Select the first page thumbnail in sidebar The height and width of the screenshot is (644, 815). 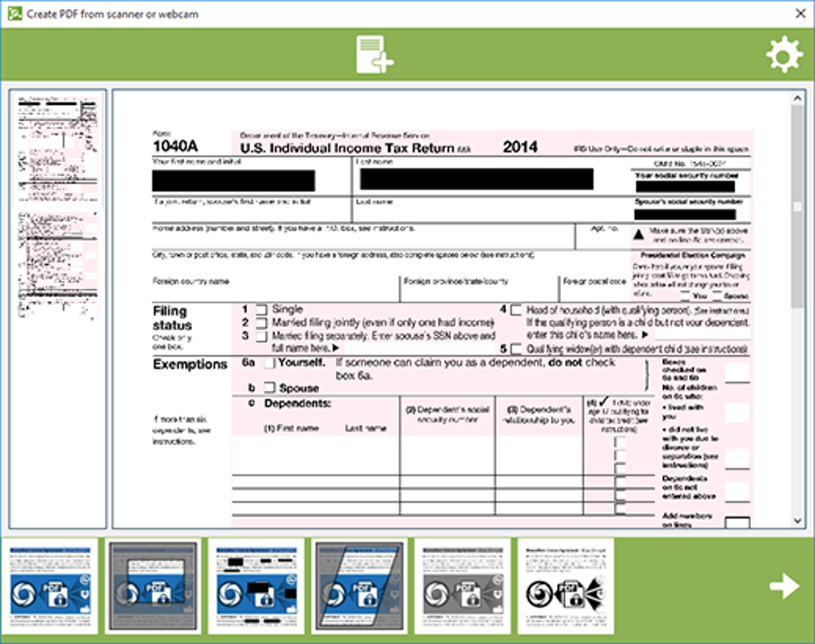point(58,149)
